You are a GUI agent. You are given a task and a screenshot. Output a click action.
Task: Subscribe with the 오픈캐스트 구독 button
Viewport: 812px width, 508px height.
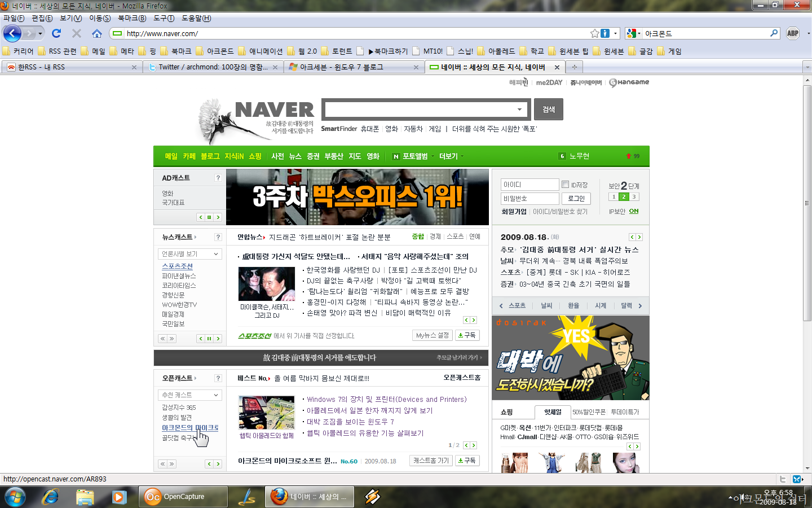pos(467,461)
